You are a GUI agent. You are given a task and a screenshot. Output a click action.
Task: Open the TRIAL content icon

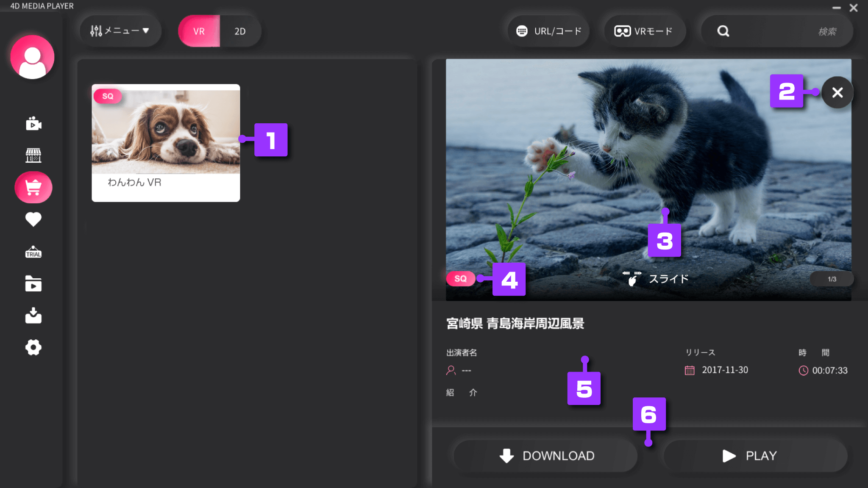33,252
